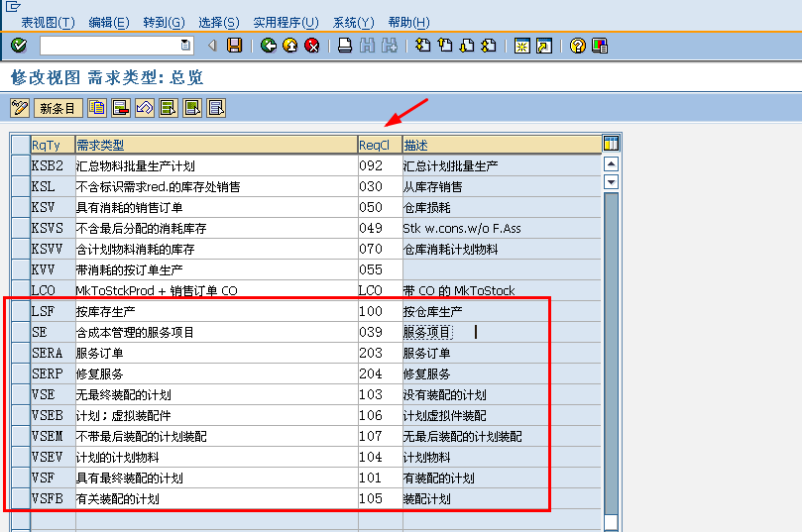Click the vertical scrollbar track of table
The image size is (802, 532).
pos(612,353)
